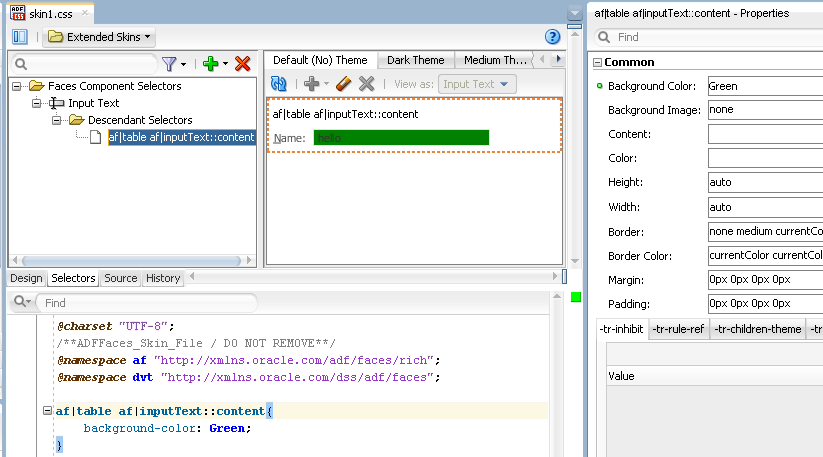This screenshot has height=457, width=823.
Task: Open the blue help icon
Action: [552, 37]
